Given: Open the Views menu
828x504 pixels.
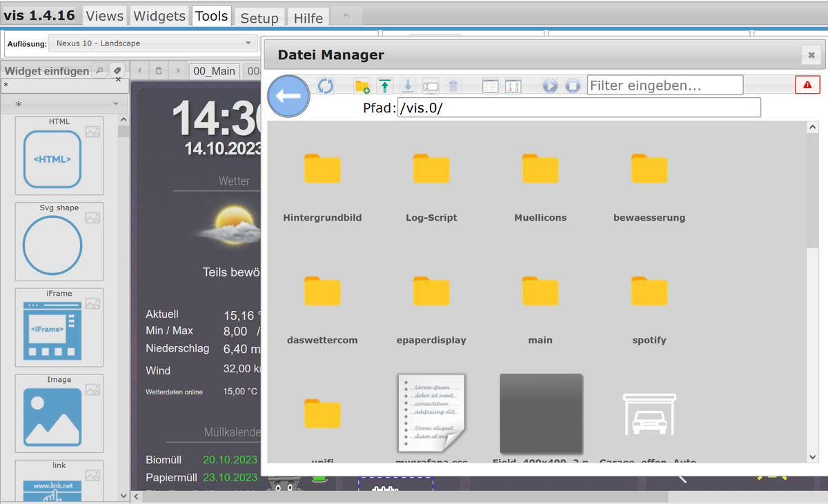Looking at the screenshot, I should [105, 16].
